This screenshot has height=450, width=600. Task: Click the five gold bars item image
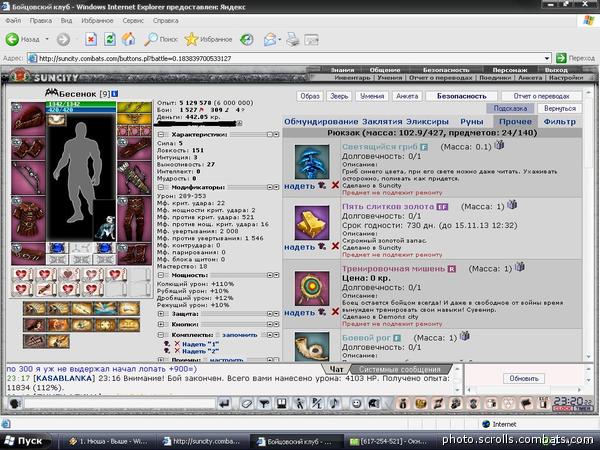click(x=312, y=223)
